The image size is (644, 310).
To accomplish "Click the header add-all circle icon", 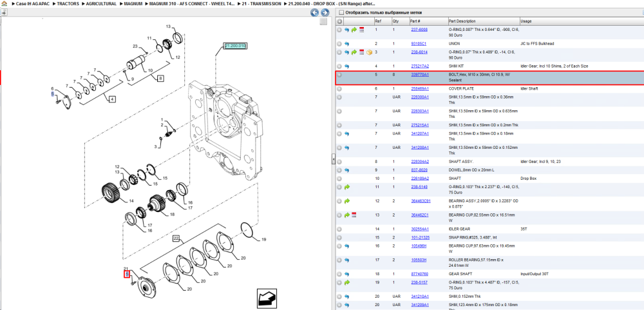I will [339, 21].
